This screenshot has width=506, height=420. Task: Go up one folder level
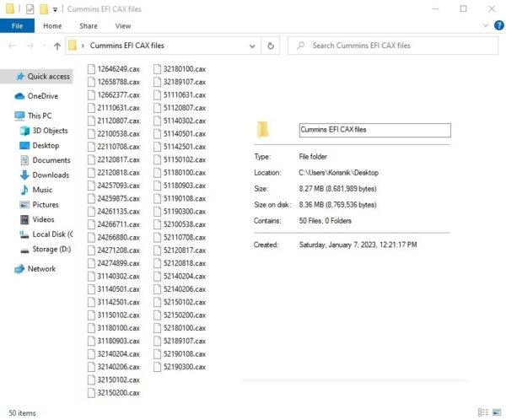57,46
